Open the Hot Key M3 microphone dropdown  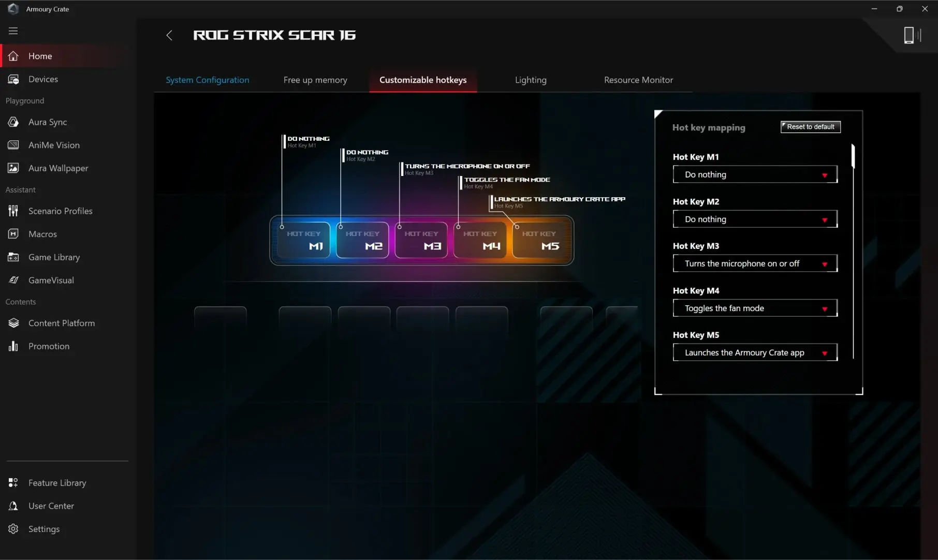point(755,263)
